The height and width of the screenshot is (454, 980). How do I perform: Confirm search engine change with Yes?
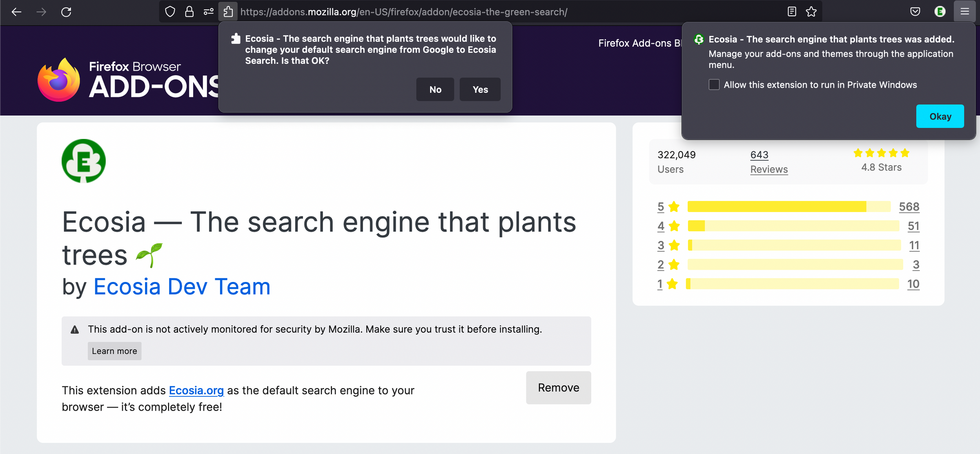(480, 89)
